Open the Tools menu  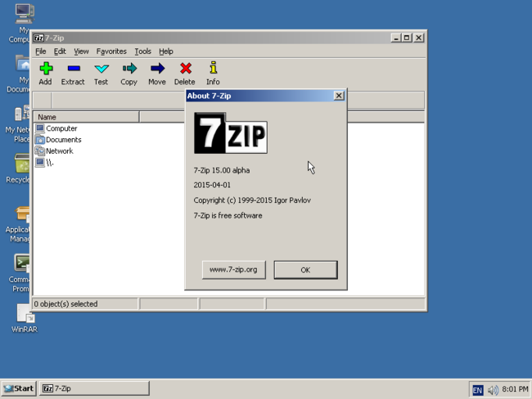pyautogui.click(x=143, y=52)
